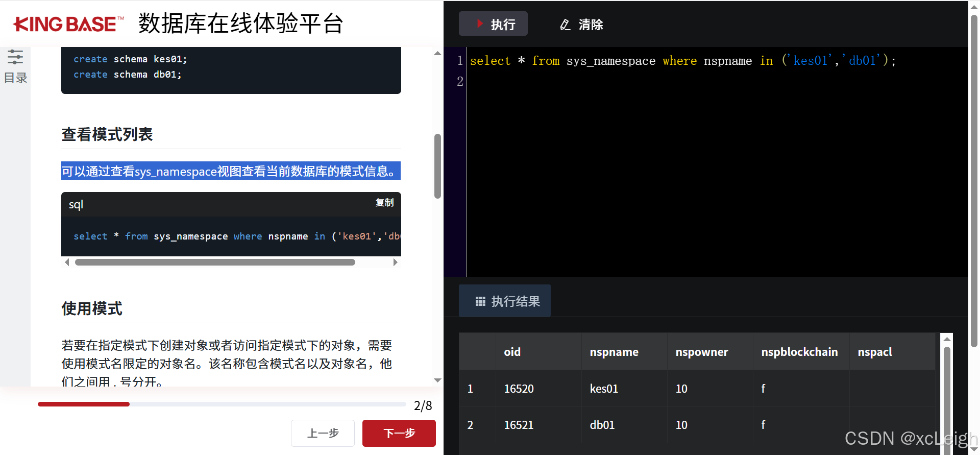Click the 2/8 step counter
Image resolution: width=980 pixels, height=455 pixels.
pos(423,405)
